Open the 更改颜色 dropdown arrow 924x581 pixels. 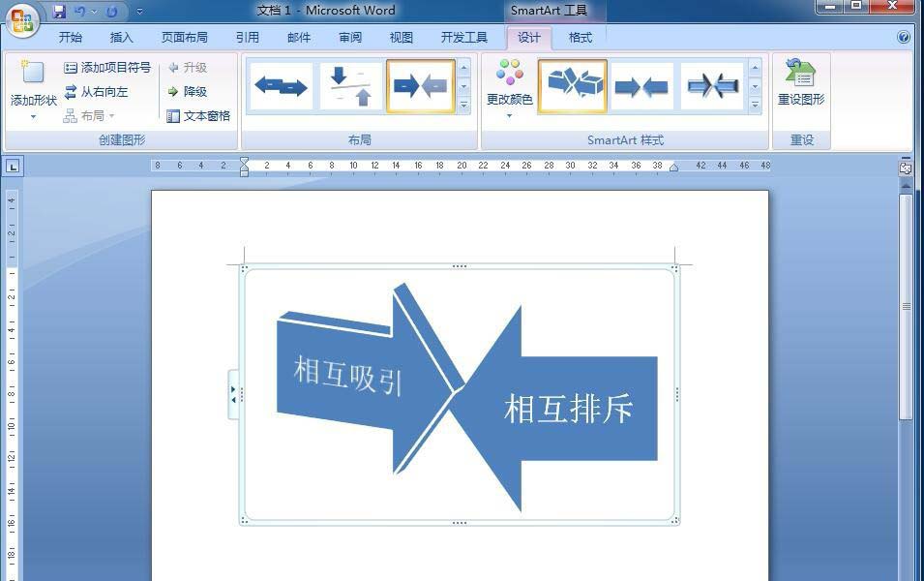point(509,115)
